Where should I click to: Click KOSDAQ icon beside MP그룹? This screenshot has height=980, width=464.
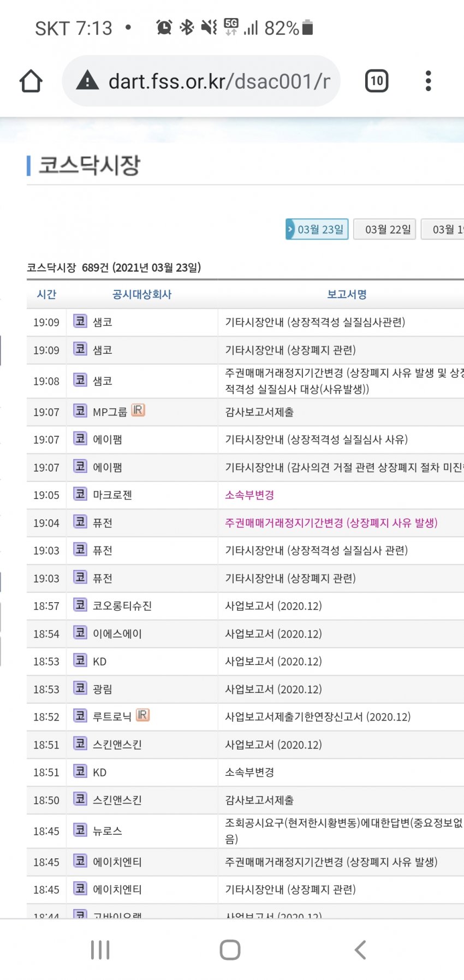80,411
